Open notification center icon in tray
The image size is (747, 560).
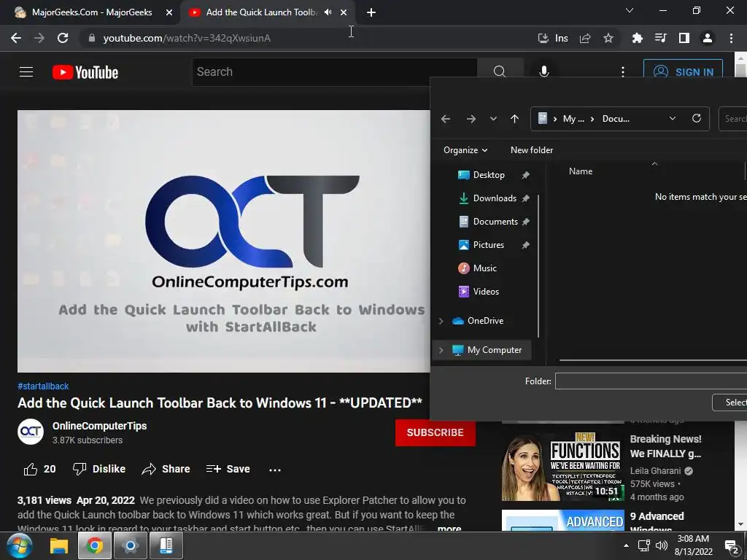click(x=732, y=545)
